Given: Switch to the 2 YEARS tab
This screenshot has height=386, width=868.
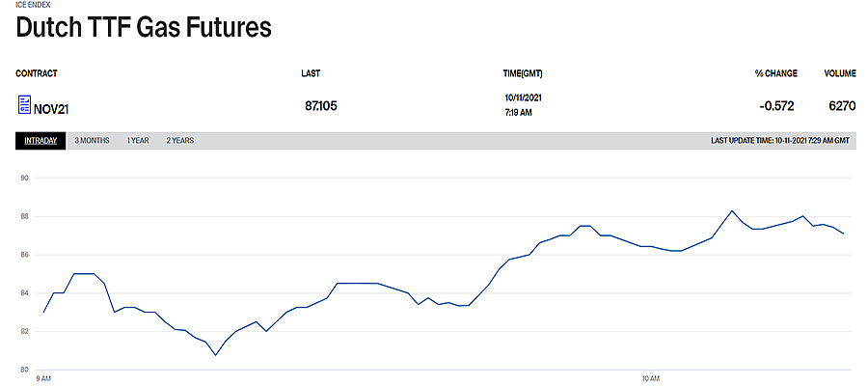Looking at the screenshot, I should 180,141.
